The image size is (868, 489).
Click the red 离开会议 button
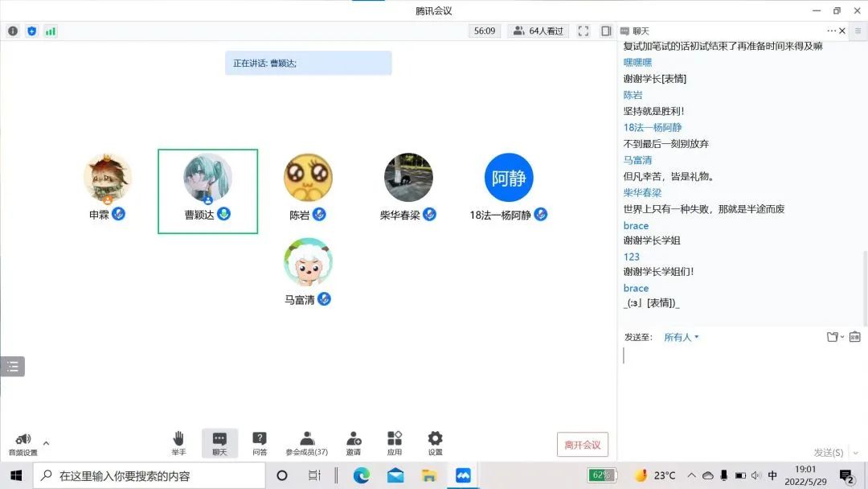point(583,445)
